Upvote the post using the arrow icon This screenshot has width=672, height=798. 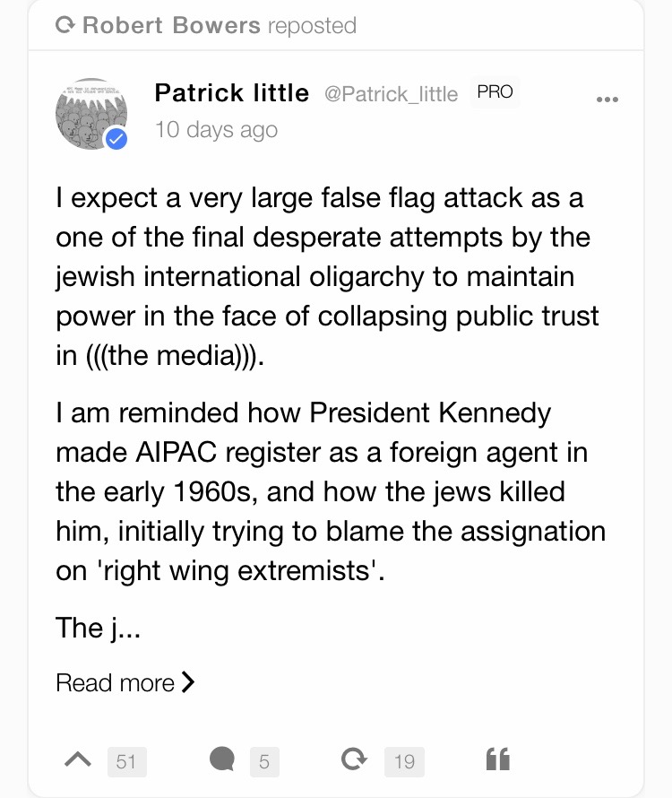click(x=78, y=760)
